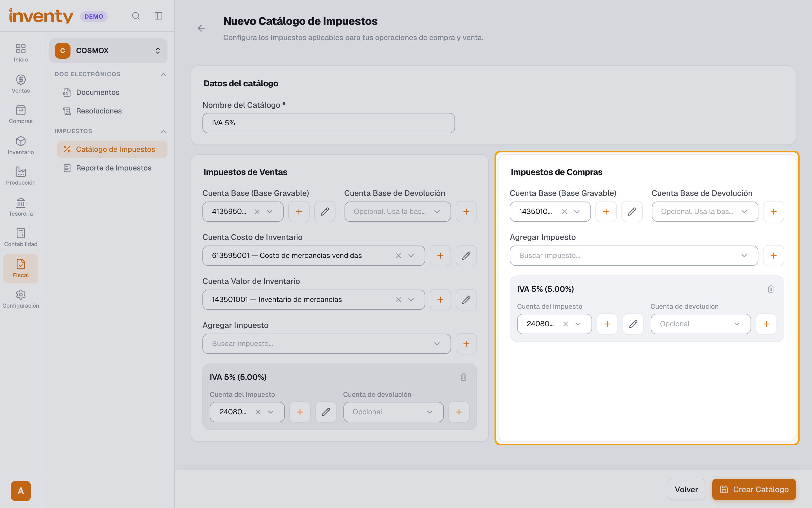Edit Ventas Cuenta Base 4135950 account
This screenshot has width=812, height=508.
(x=325, y=212)
